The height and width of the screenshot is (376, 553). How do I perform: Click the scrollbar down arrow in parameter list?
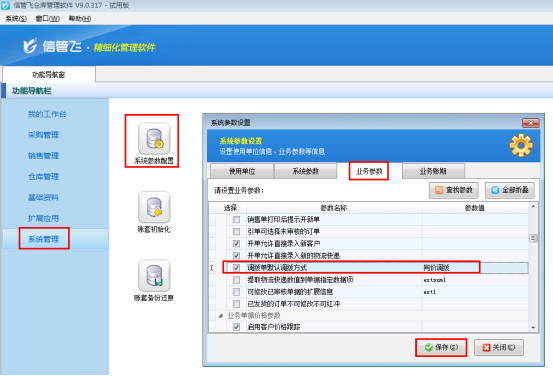click(x=533, y=328)
